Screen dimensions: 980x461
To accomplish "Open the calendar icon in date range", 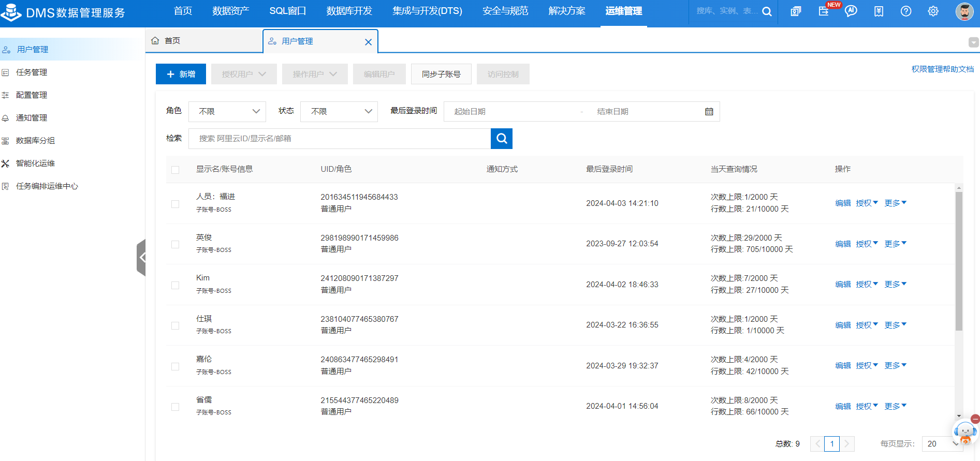I will 709,112.
